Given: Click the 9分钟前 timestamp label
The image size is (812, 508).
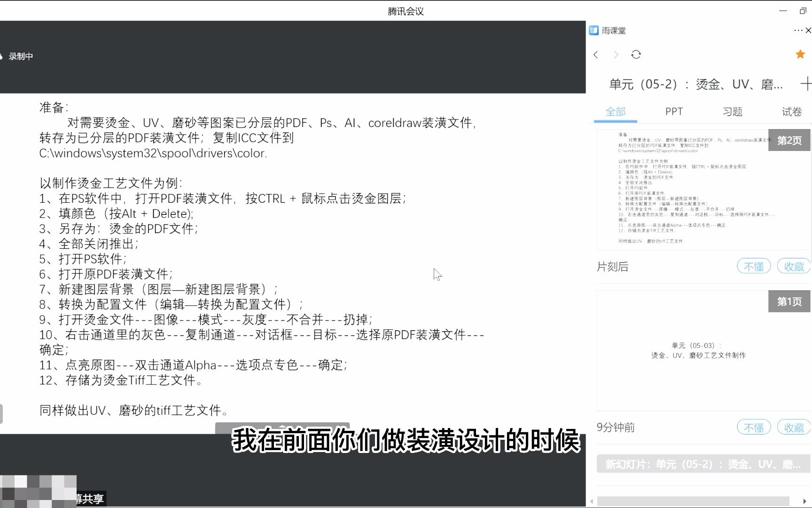Looking at the screenshot, I should pos(616,428).
